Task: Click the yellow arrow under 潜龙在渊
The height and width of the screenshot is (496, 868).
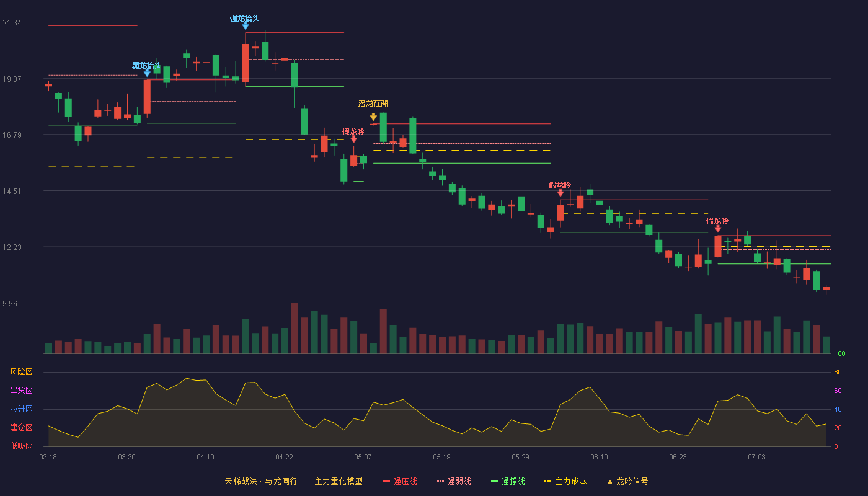Action: click(373, 117)
